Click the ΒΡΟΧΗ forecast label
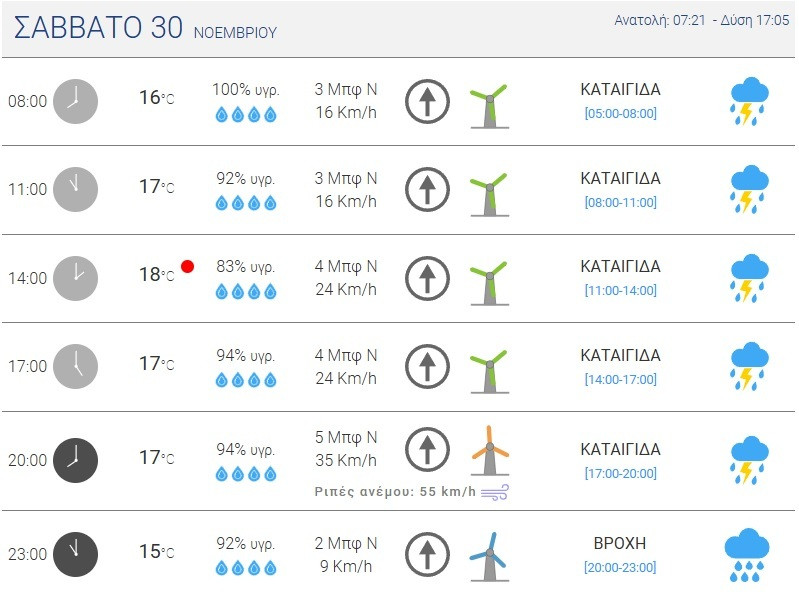The image size is (799, 598). pyautogui.click(x=620, y=543)
